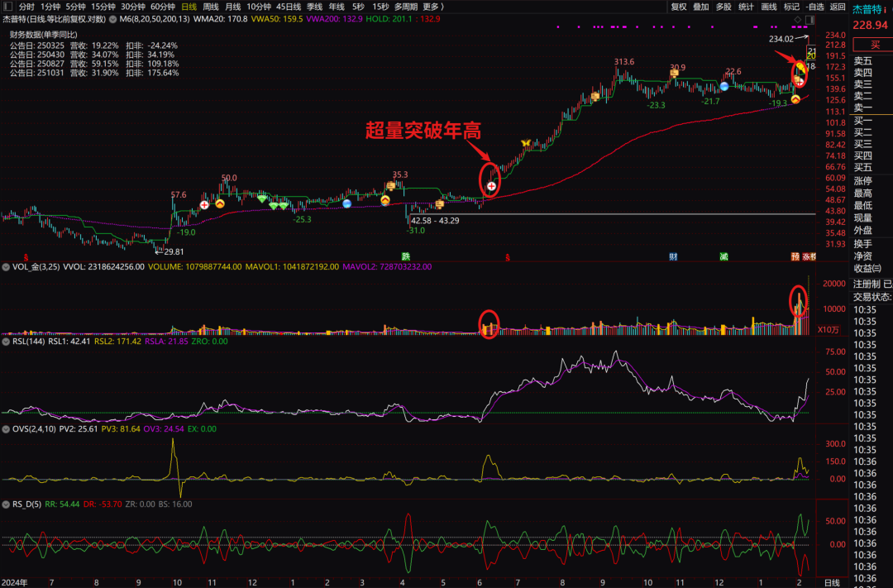The height and width of the screenshot is (588, 893).
Task: Open the RS_D(5) indicator dropdown arrow
Action: click(x=6, y=504)
